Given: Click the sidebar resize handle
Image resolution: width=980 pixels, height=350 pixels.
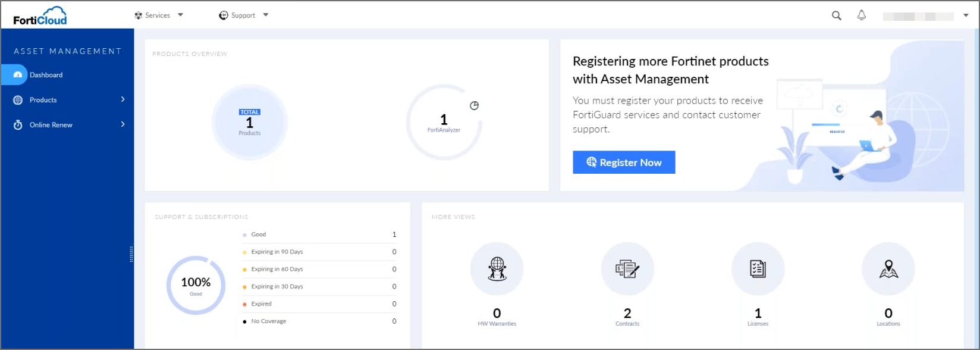Looking at the screenshot, I should click(131, 254).
